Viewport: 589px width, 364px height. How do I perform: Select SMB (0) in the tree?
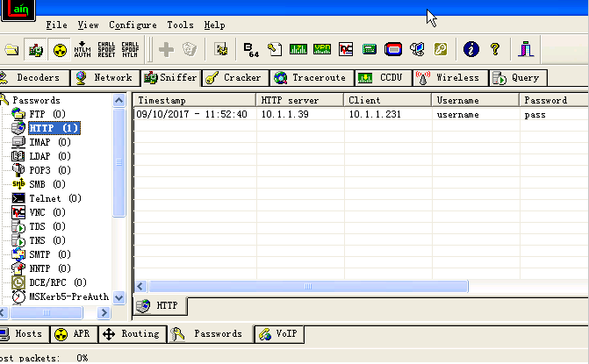[47, 184]
